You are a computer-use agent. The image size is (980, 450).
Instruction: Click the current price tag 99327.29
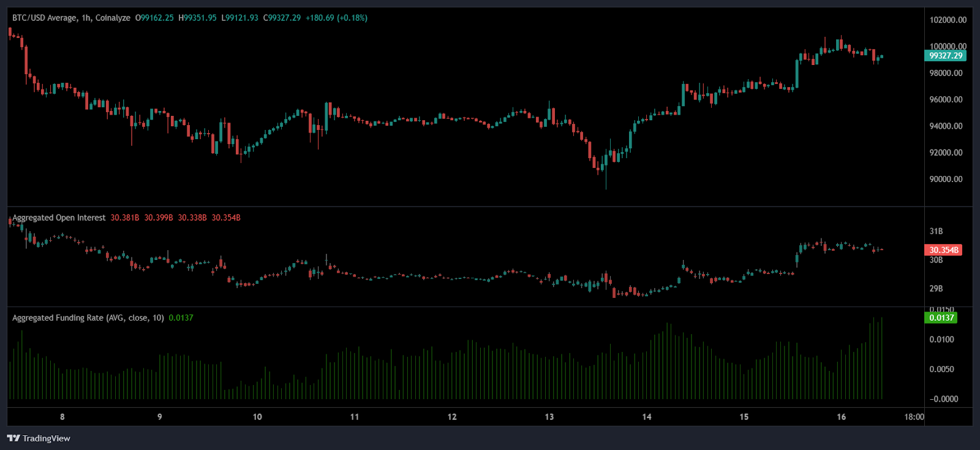tap(945, 56)
